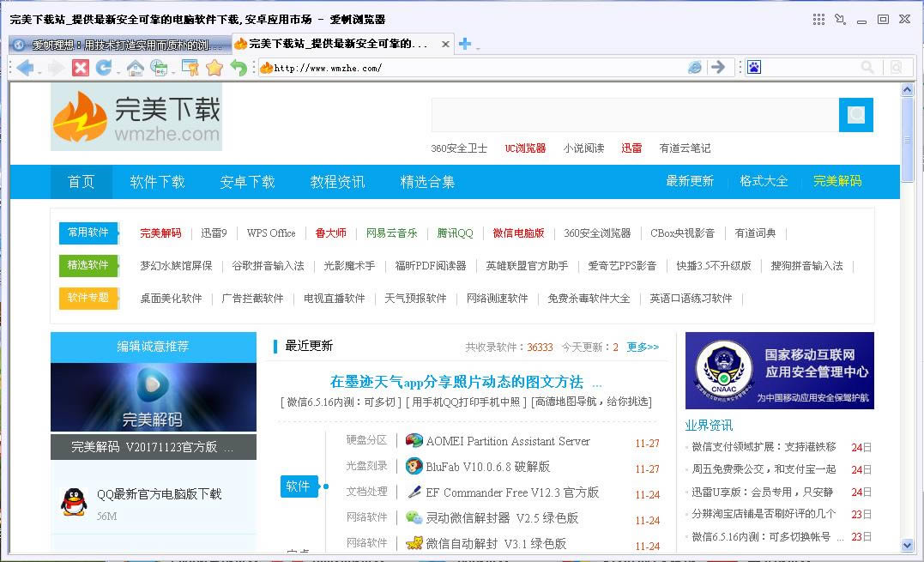This screenshot has width=924, height=562.
Task: Click the 微信自动解封 icon
Action: point(414,543)
